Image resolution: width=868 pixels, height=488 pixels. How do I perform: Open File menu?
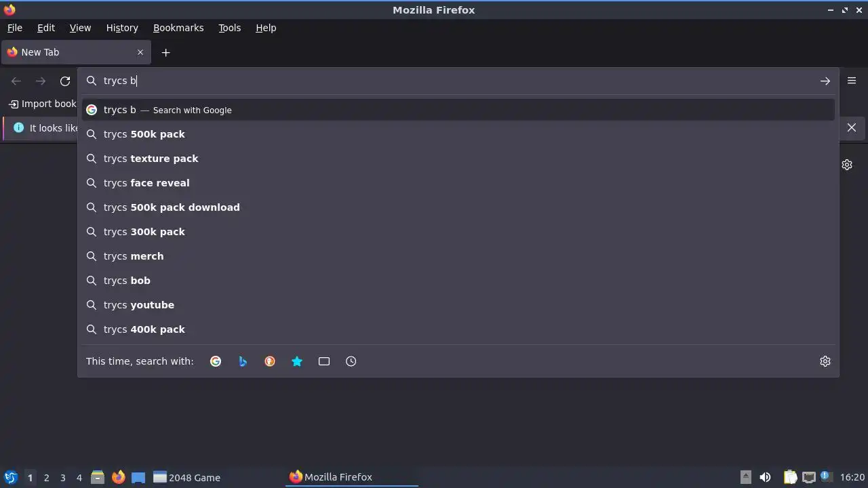15,28
